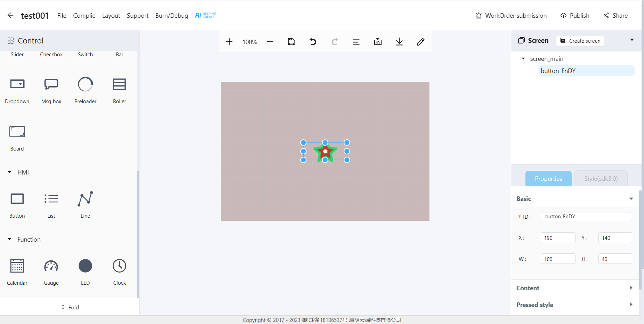Click the X coordinate field
Screen dimensions: 644x324
tap(558, 238)
